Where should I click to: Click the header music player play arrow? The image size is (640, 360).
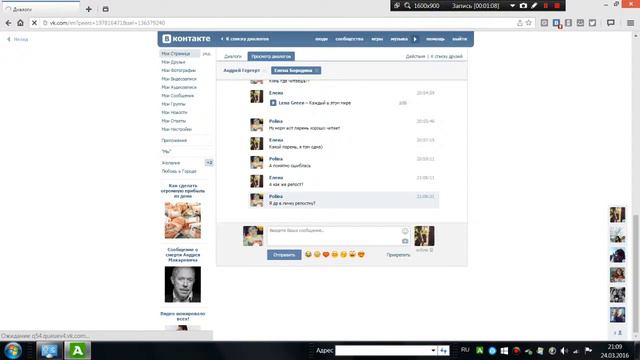[415, 39]
